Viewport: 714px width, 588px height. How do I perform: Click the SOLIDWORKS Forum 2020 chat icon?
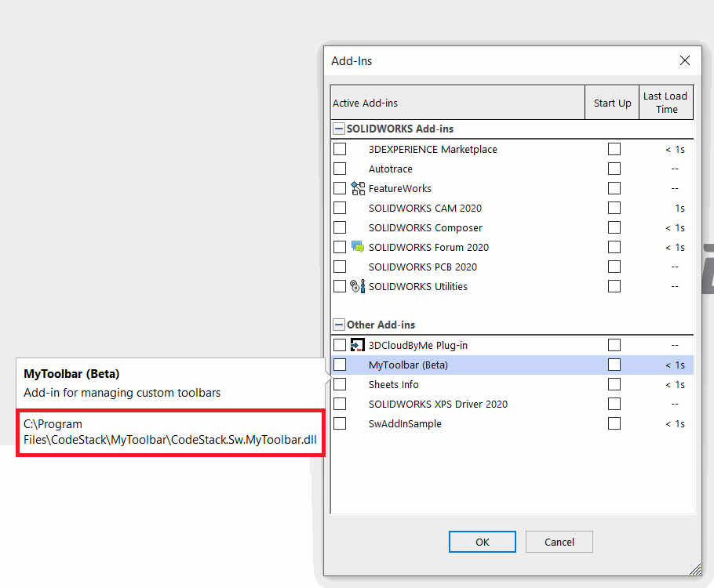(358, 247)
